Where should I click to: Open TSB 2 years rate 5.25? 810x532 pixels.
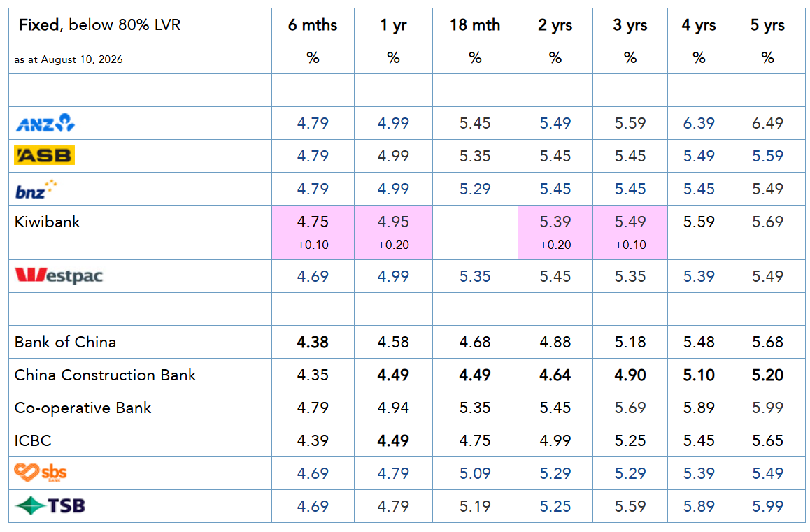(x=555, y=506)
